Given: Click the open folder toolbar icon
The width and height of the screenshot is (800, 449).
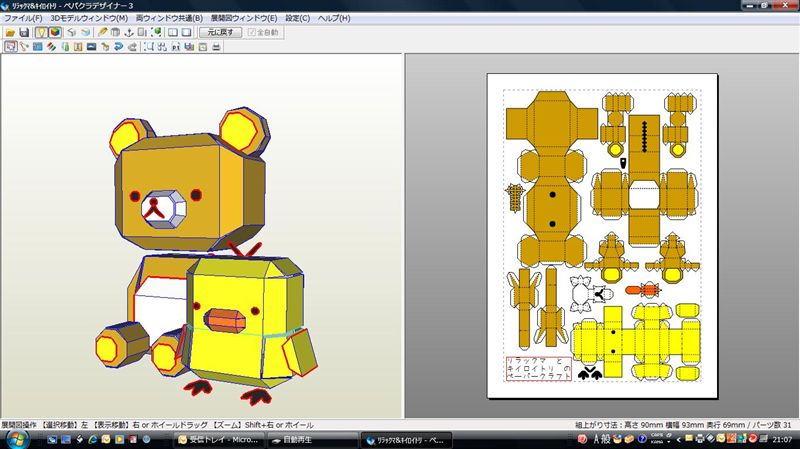Looking at the screenshot, I should coord(10,32).
